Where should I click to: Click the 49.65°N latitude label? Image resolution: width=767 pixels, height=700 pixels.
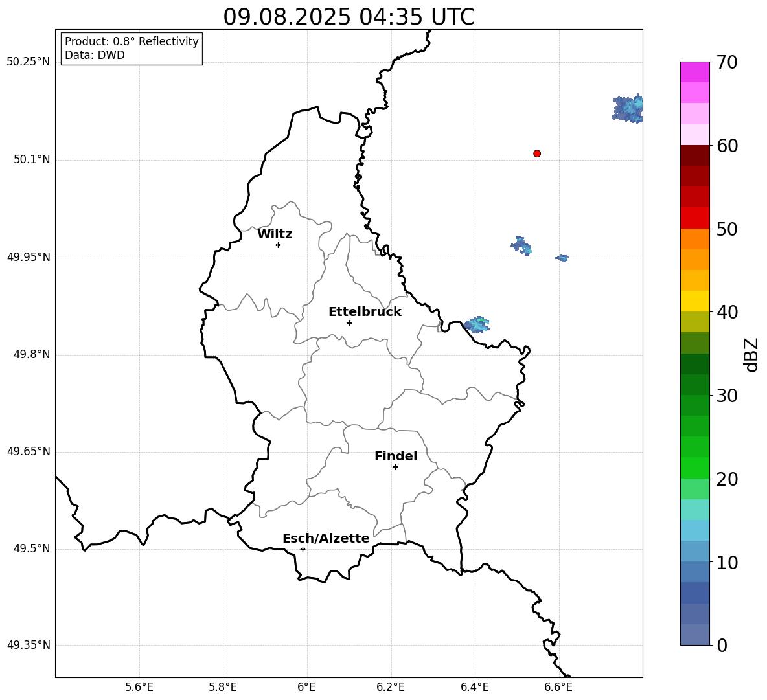click(x=29, y=451)
